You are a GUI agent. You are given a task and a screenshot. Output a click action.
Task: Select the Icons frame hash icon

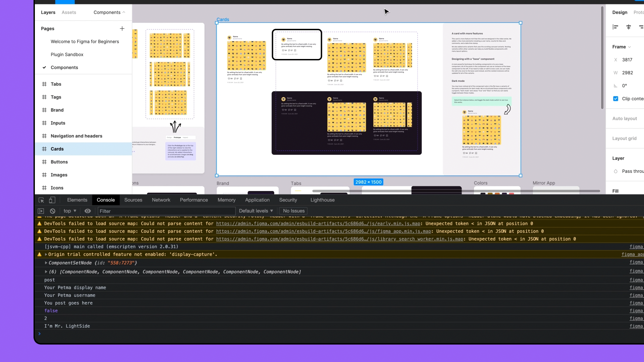44,188
